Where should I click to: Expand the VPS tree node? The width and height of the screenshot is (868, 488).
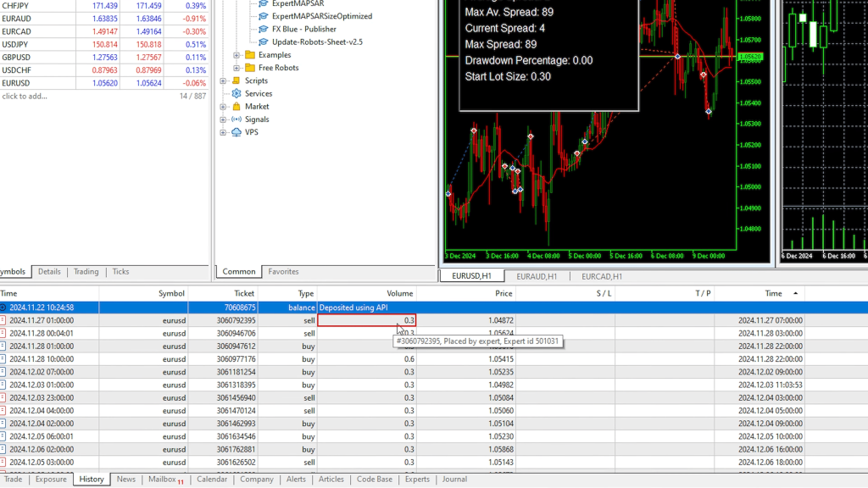(x=224, y=132)
